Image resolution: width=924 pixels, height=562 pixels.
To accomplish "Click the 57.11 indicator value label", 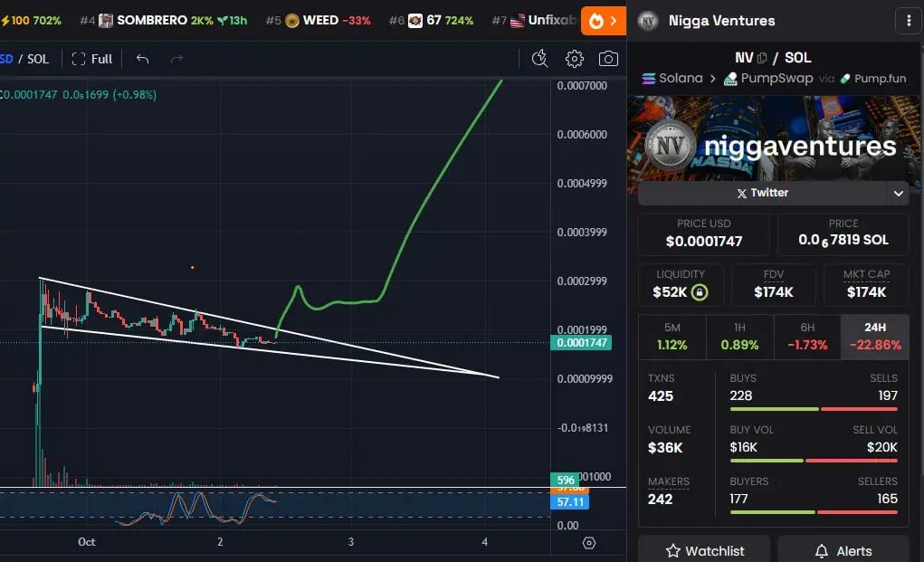I will (x=570, y=502).
